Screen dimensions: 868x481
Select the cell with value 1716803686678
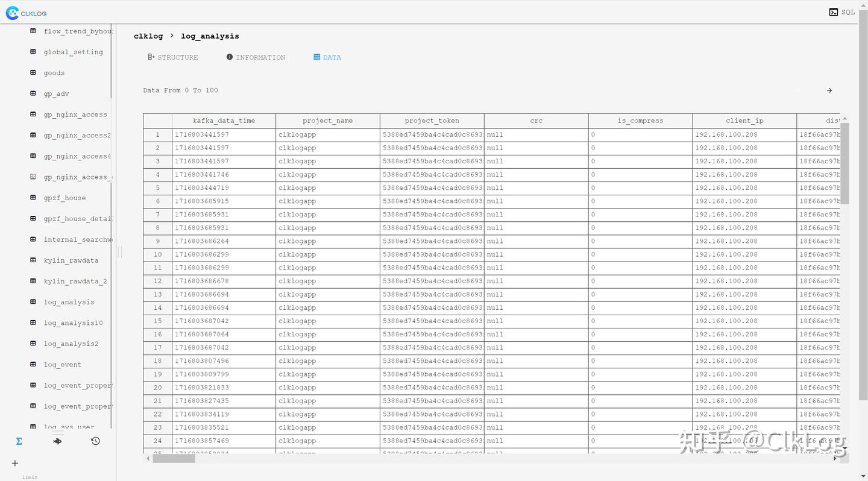[x=224, y=281]
